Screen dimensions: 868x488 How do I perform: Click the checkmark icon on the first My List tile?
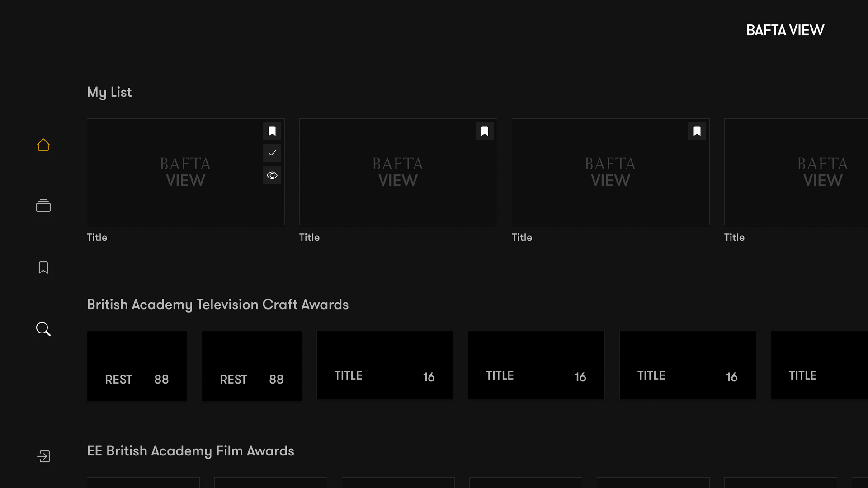click(x=272, y=153)
